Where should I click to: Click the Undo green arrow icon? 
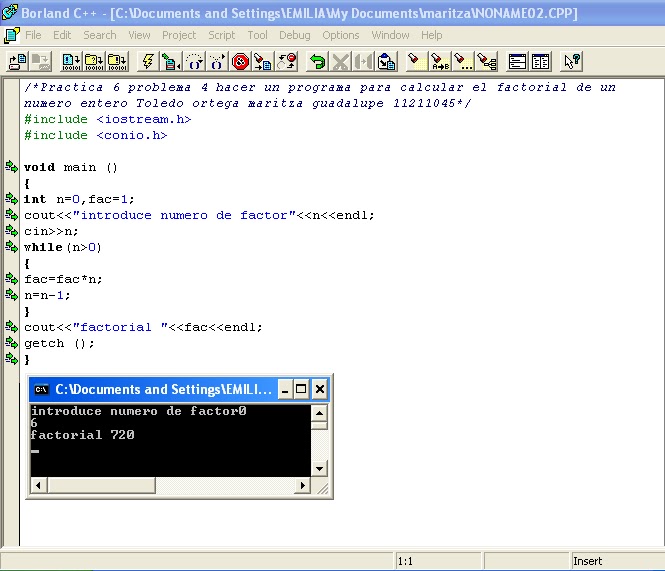[317, 62]
